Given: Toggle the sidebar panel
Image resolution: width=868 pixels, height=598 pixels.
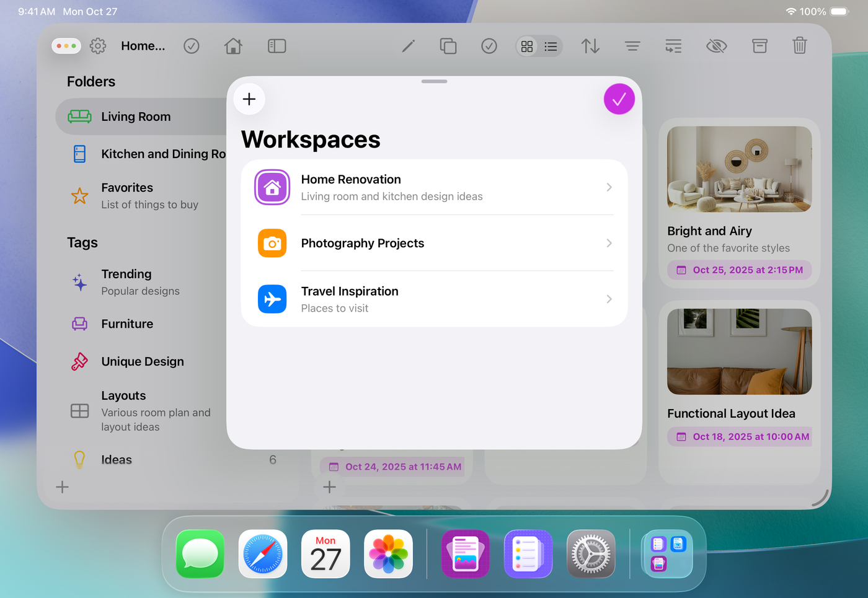Looking at the screenshot, I should tap(277, 46).
